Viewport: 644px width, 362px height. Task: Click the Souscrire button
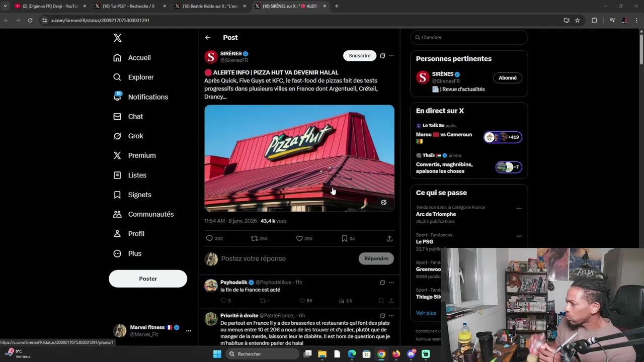pos(360,56)
